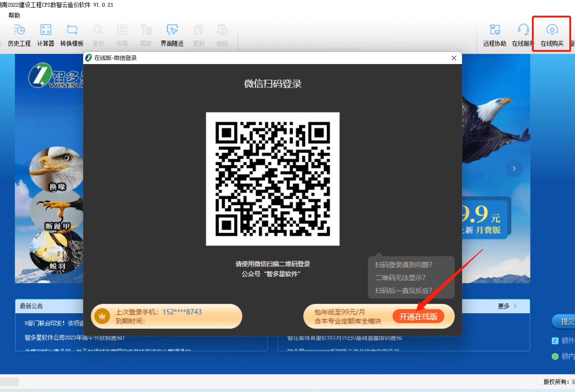This screenshot has width=575, height=392.
Task: Click 扫码后一直没反应? help link
Action: tap(404, 291)
